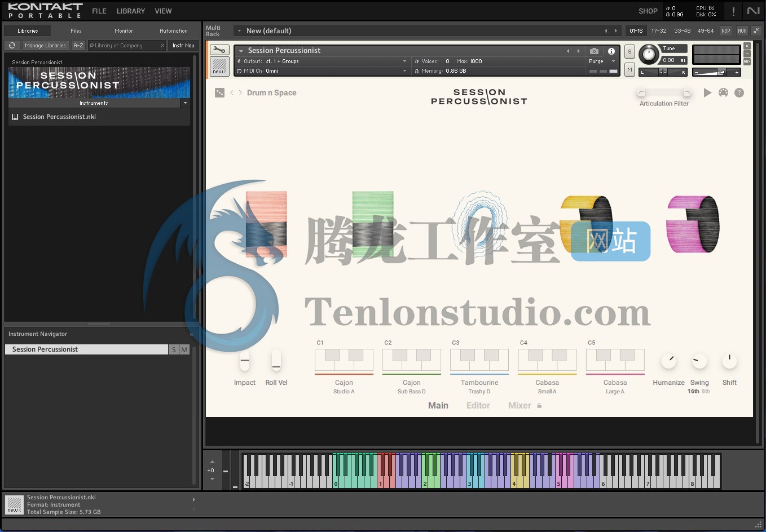Click the Impact slider handle
Screen dimensions: 766x532
[245, 360]
